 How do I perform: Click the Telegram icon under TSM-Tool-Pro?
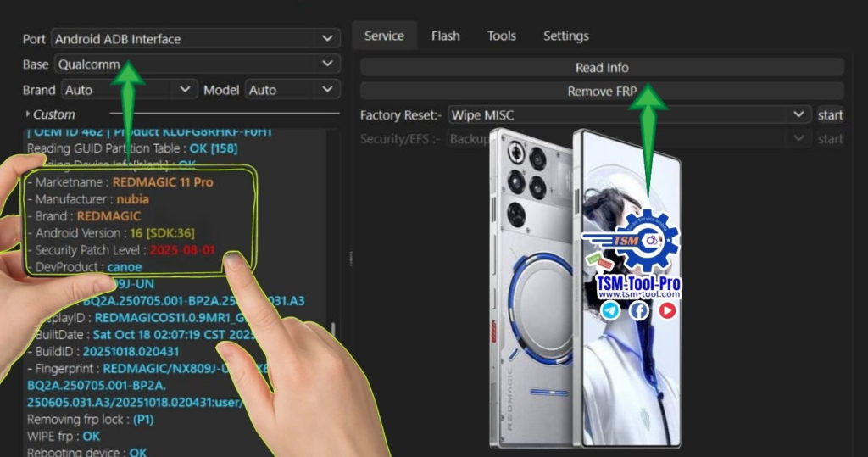point(610,311)
